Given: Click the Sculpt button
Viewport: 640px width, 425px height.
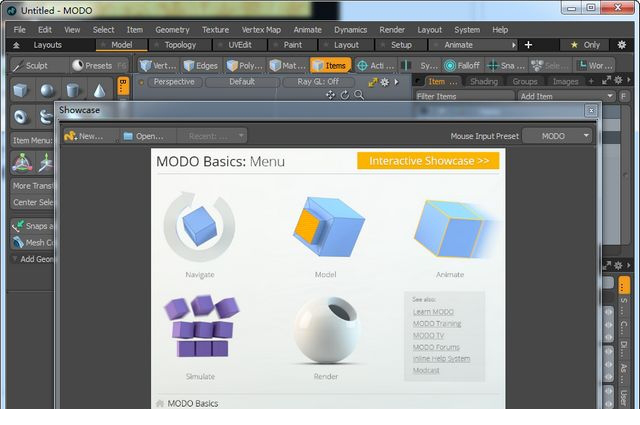Looking at the screenshot, I should pyautogui.click(x=38, y=65).
